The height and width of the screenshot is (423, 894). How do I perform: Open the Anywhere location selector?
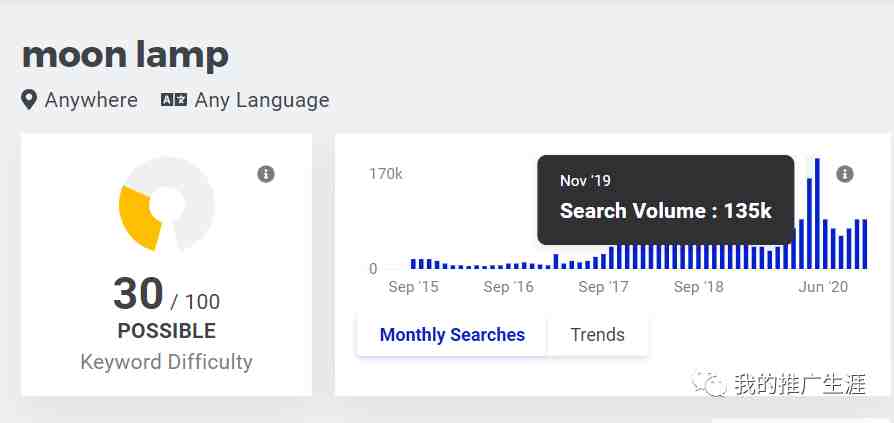pos(90,100)
